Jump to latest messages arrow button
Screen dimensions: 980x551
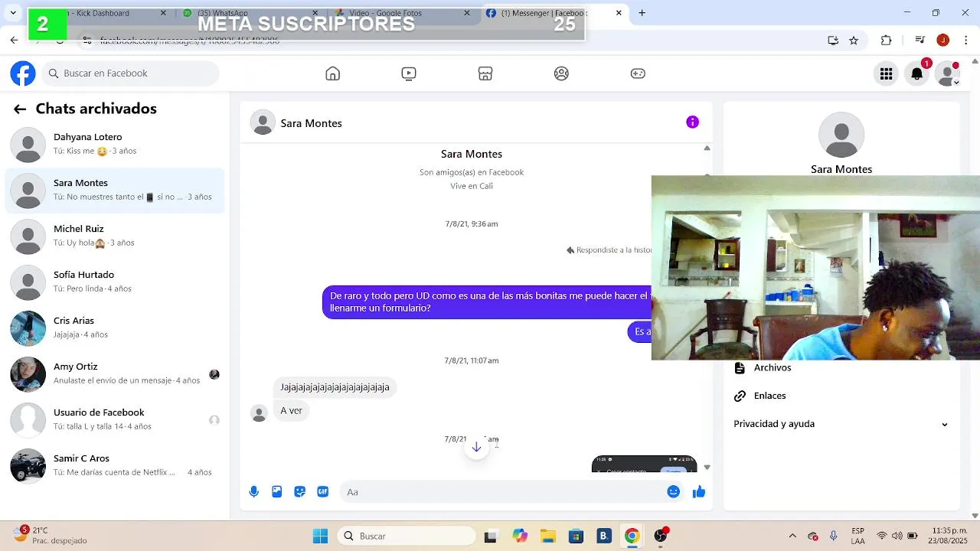point(476,447)
